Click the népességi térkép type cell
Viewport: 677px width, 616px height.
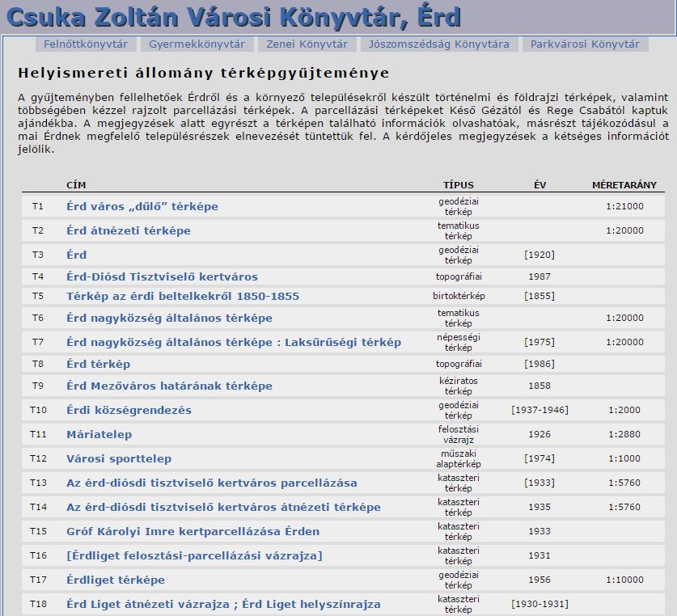coord(459,342)
